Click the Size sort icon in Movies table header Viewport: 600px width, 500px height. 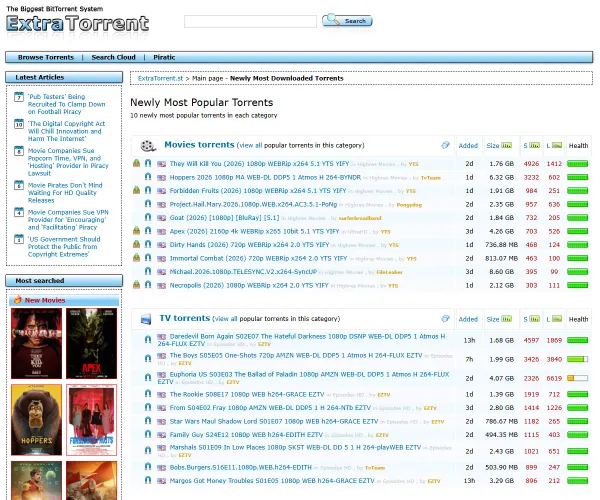point(507,145)
